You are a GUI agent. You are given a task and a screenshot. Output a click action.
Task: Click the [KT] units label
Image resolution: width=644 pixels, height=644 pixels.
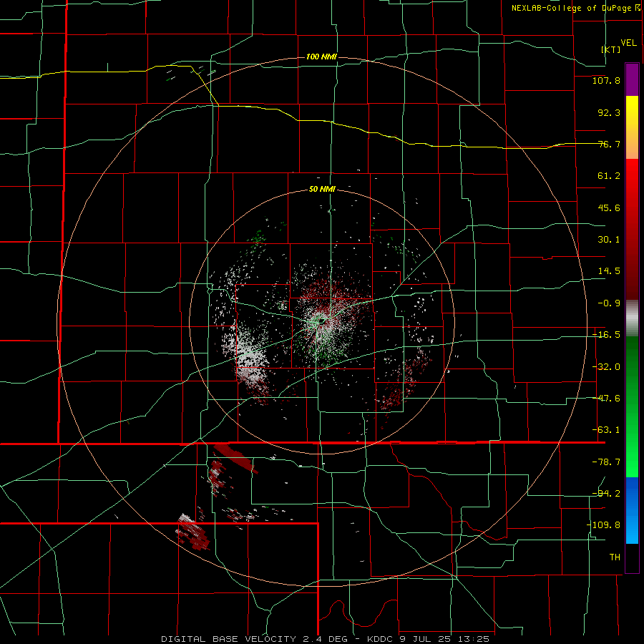(x=611, y=49)
